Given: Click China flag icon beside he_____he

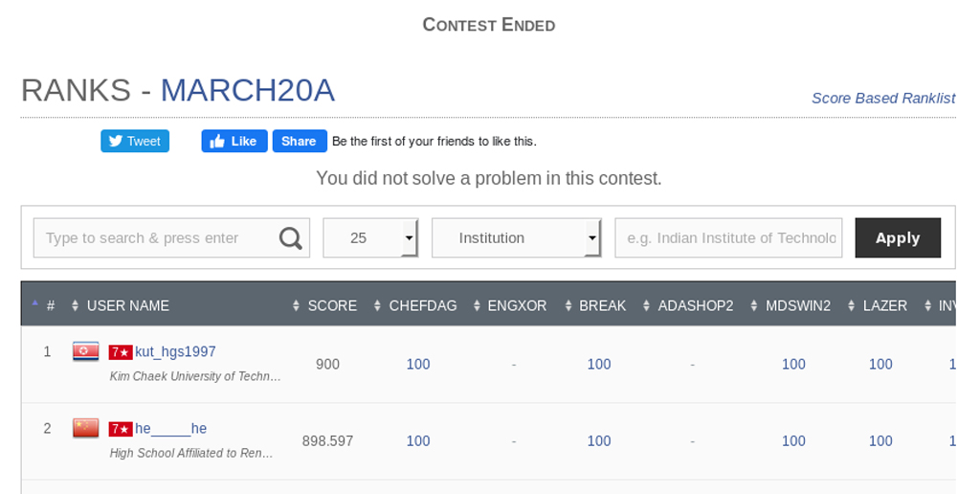Looking at the screenshot, I should 85,429.
